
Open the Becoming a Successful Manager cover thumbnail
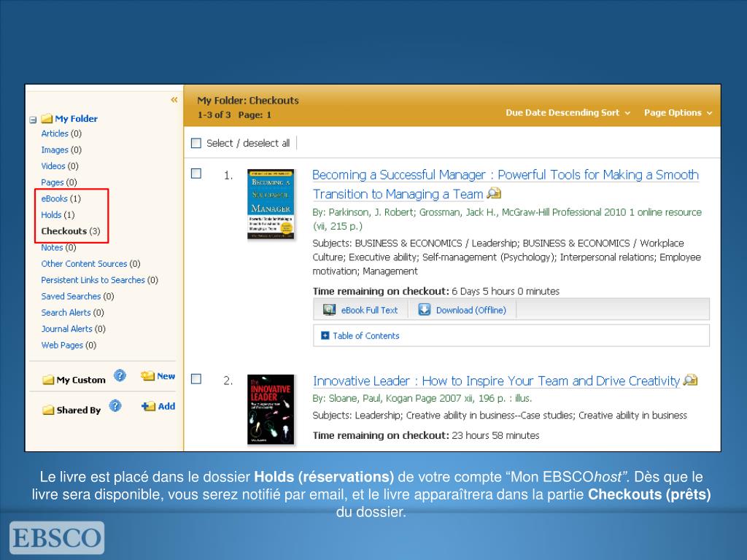tap(271, 204)
